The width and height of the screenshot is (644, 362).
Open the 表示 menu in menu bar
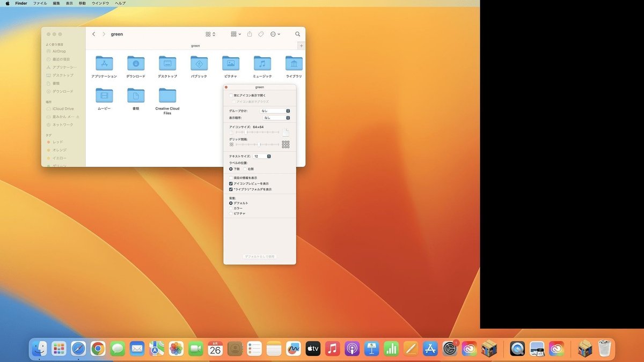(x=69, y=3)
